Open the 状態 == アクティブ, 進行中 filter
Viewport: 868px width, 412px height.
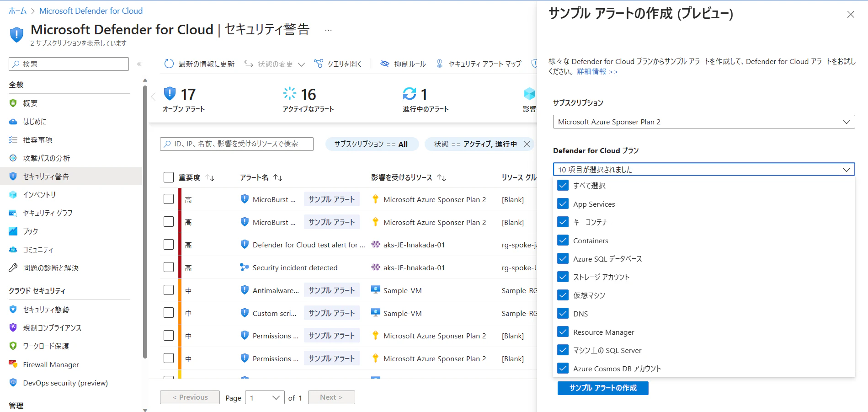point(475,144)
